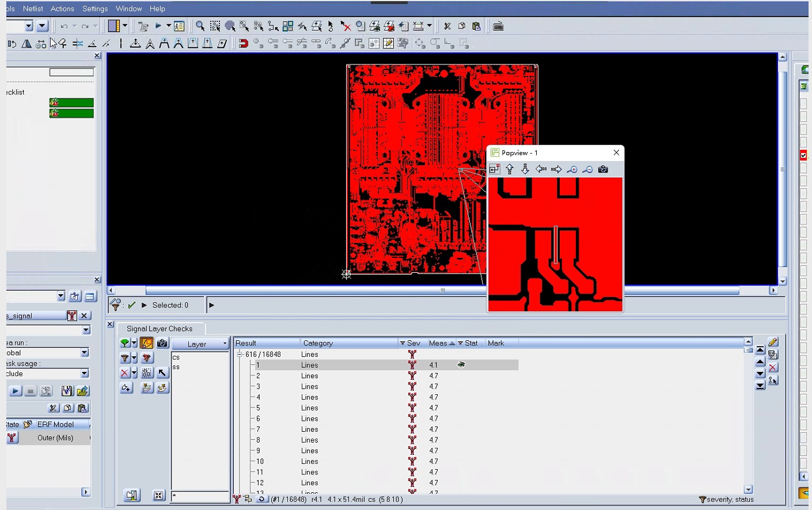Click the save-with-checkmark icon in checklist panel

pyautogui.click(x=67, y=391)
